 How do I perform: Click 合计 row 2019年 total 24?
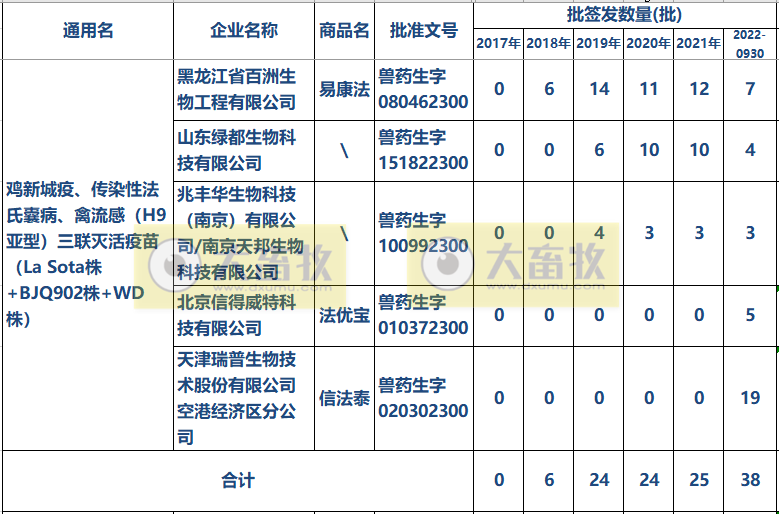[x=599, y=481]
